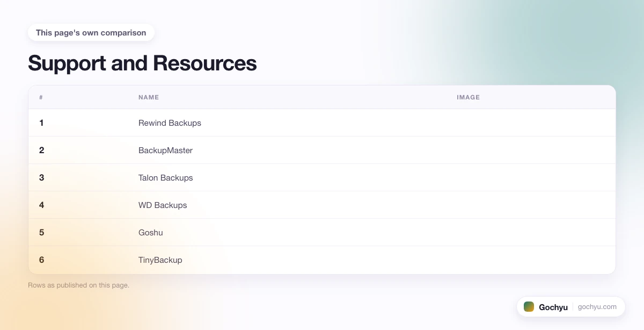Viewport: 644px width, 330px height.
Task: Click row number 6
Action: click(x=42, y=260)
